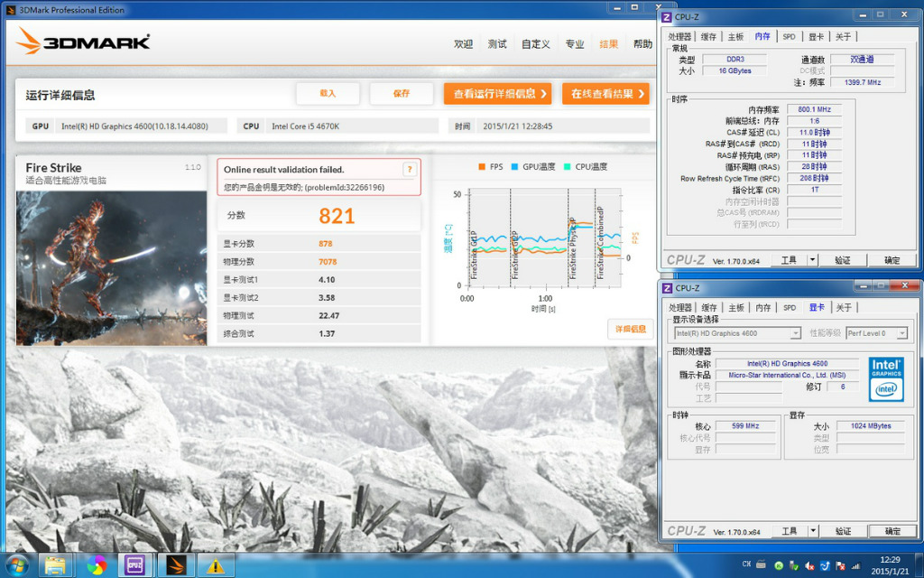Image resolution: width=924 pixels, height=578 pixels.
Task: Click the help question mark icon
Action: (410, 170)
